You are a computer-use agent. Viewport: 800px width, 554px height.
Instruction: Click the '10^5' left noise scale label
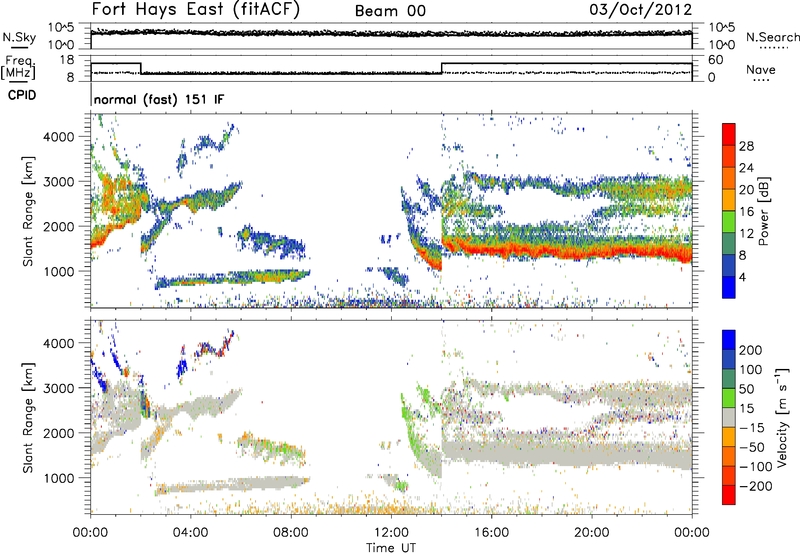(x=61, y=28)
